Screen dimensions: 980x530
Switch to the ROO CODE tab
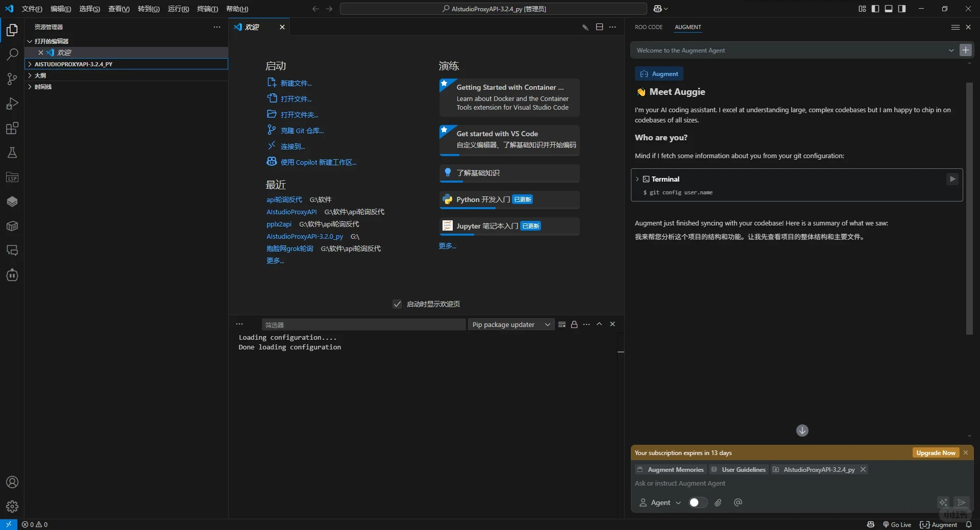point(649,27)
